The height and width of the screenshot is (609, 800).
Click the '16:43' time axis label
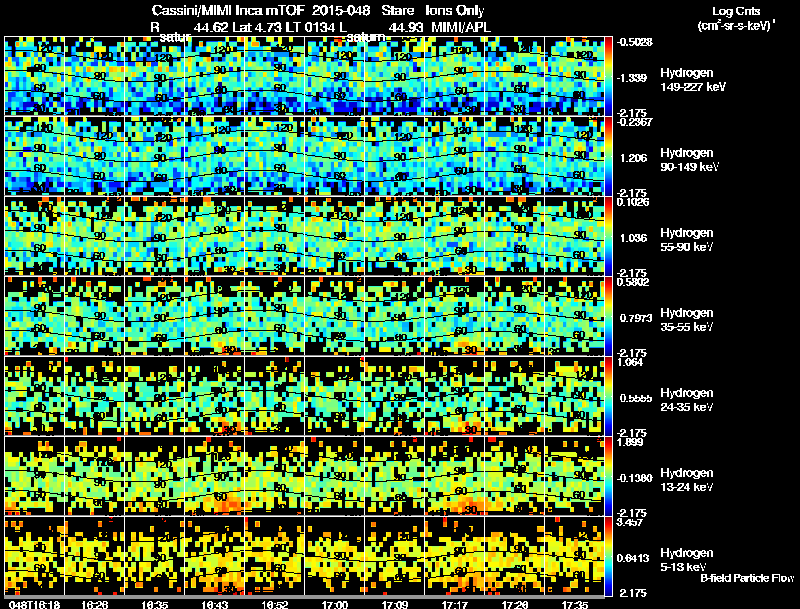pyautogui.click(x=214, y=604)
